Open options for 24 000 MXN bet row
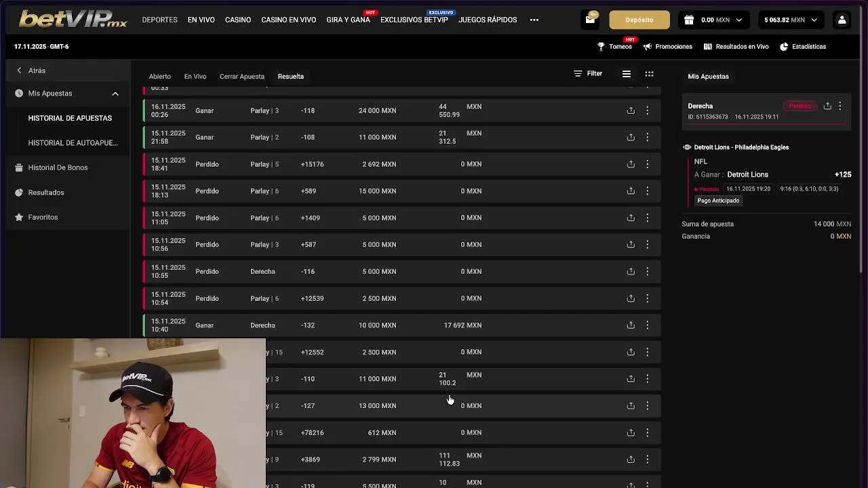The height and width of the screenshot is (488, 868). [x=647, y=110]
